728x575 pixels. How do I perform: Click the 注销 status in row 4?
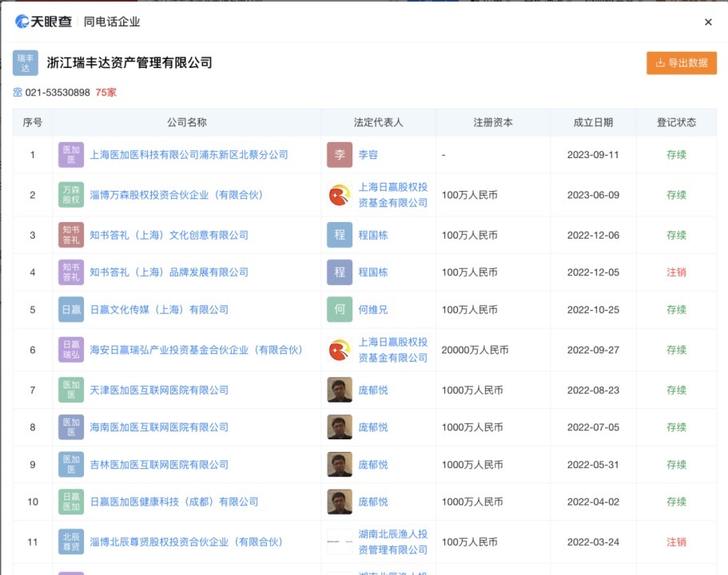(677, 272)
